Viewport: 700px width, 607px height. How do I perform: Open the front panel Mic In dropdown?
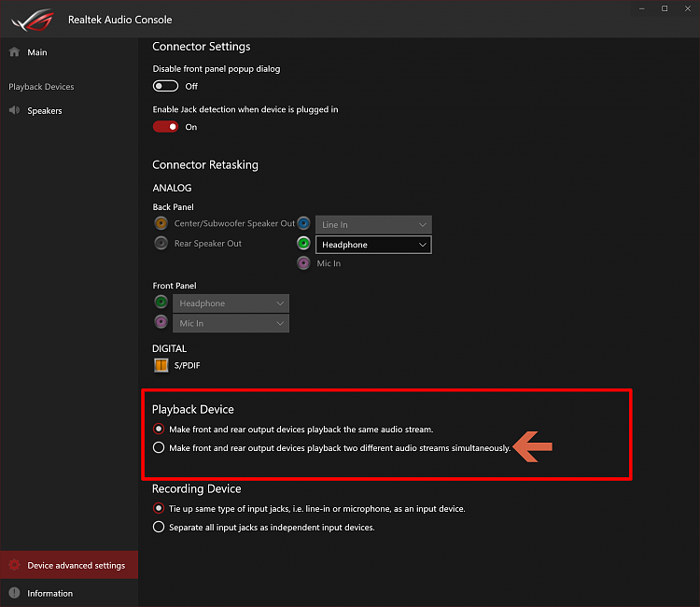[x=231, y=323]
